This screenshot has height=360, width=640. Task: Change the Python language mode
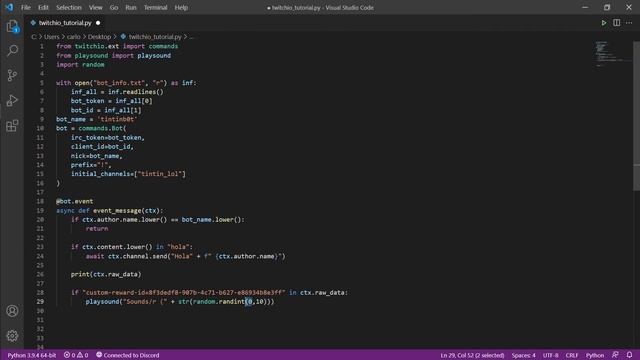[x=595, y=355]
